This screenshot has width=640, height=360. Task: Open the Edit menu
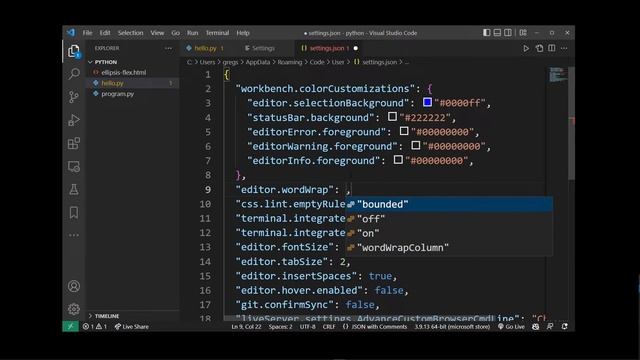(x=105, y=33)
